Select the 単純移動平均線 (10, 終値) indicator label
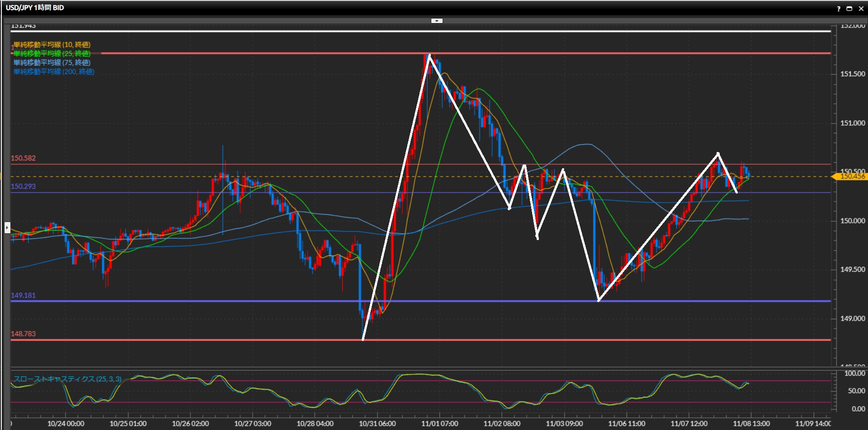 click(x=52, y=45)
